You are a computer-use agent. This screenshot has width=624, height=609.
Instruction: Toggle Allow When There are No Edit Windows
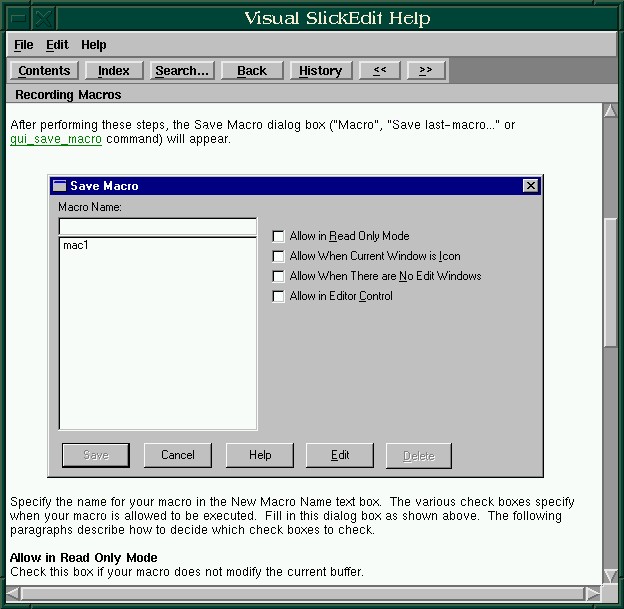tap(279, 276)
